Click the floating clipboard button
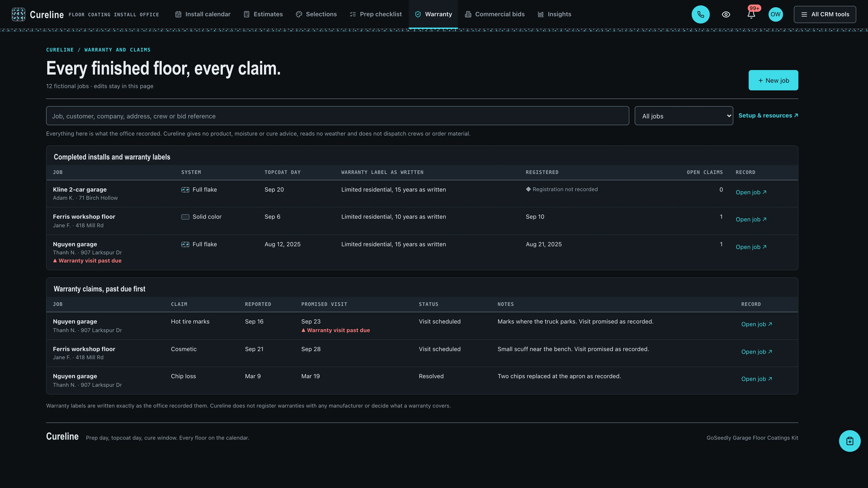Image resolution: width=868 pixels, height=488 pixels. 849,441
